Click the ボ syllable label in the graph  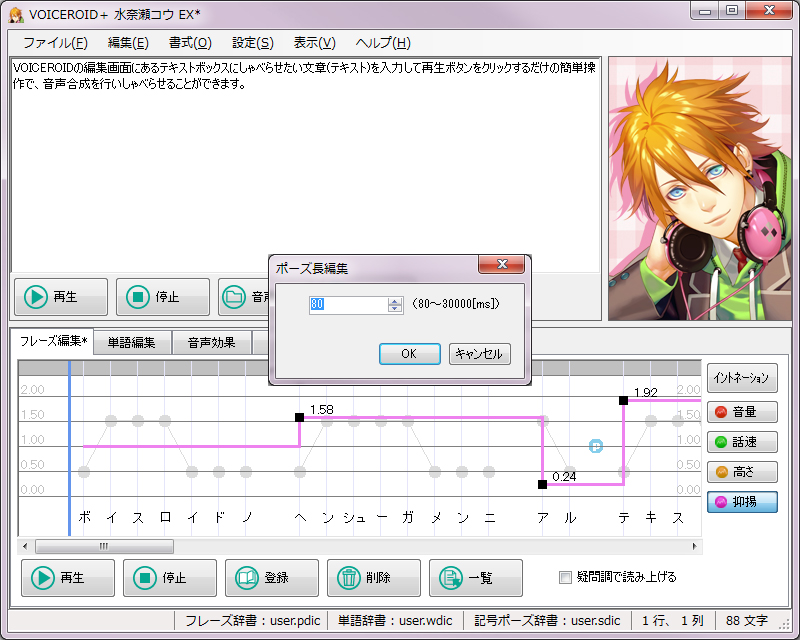click(x=84, y=518)
